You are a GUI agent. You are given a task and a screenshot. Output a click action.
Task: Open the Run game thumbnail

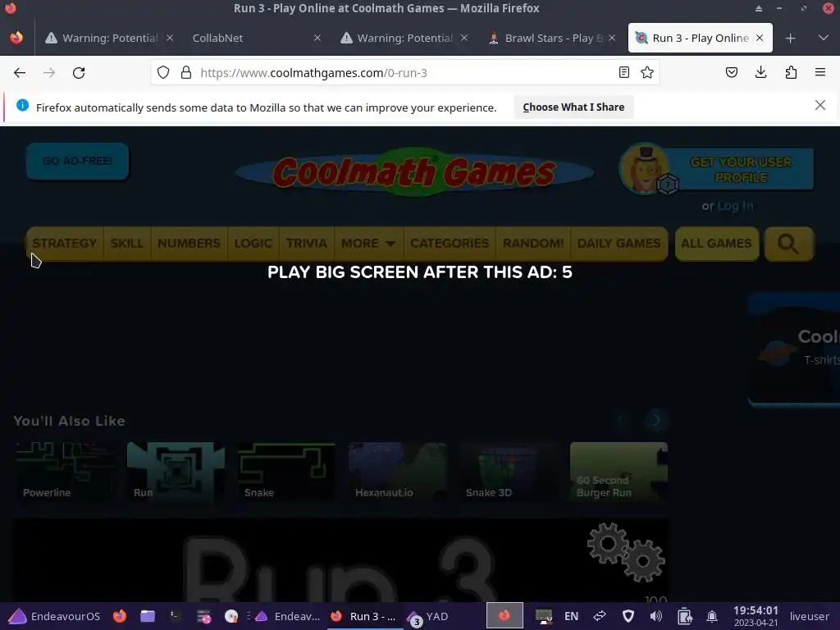(176, 472)
